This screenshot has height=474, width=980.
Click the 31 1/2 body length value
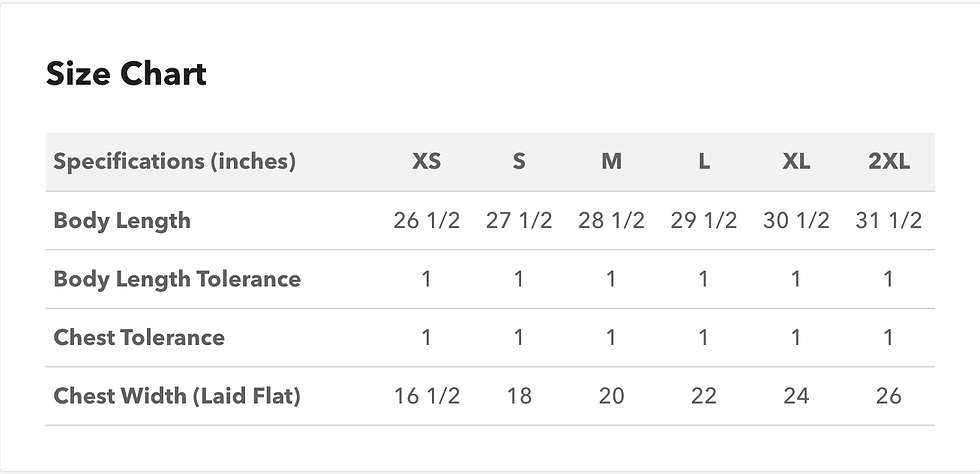coord(889,220)
